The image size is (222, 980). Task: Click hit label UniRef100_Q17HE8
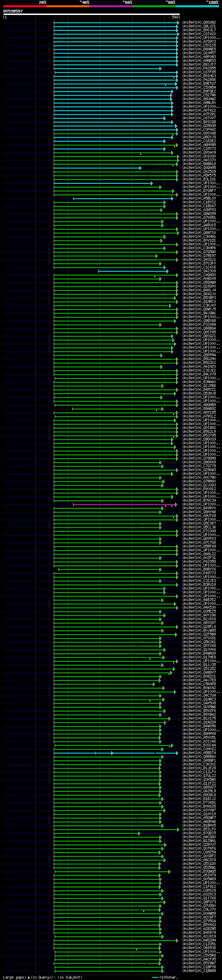tap(199, 657)
